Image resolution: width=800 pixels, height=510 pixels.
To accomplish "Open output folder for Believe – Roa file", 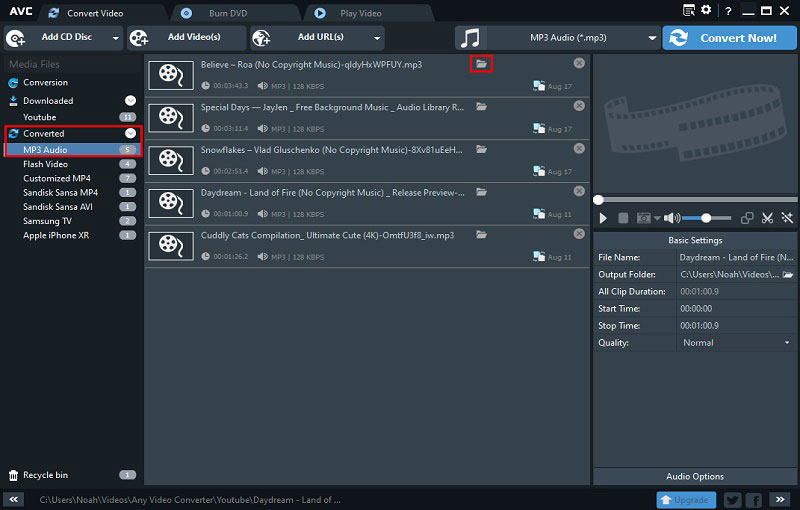I will click(x=481, y=64).
